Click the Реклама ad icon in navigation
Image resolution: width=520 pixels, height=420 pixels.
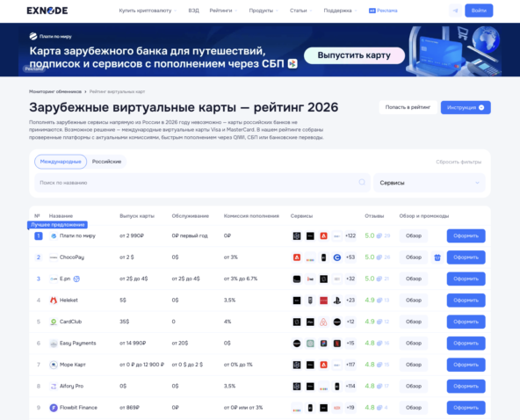tap(372, 11)
